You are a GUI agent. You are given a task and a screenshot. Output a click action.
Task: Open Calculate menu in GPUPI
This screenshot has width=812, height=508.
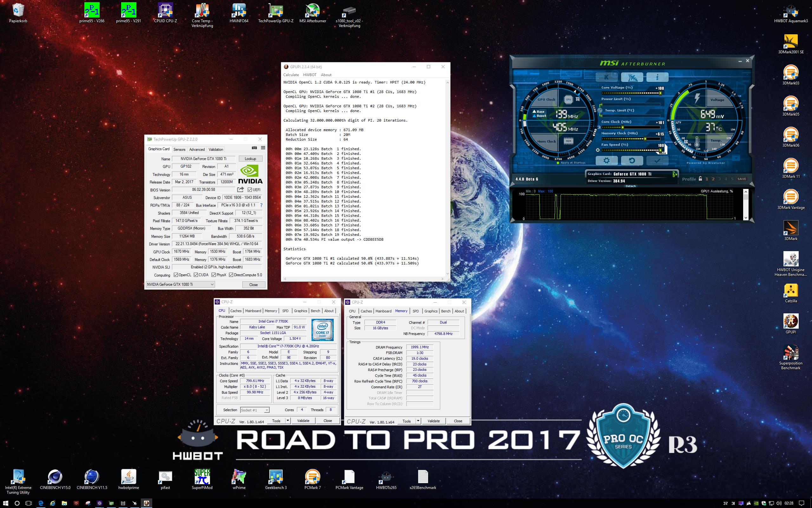click(291, 75)
